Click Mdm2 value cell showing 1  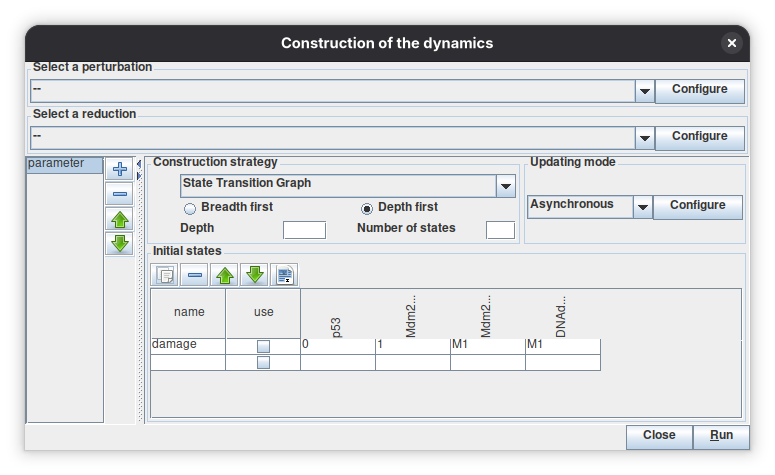tap(413, 346)
